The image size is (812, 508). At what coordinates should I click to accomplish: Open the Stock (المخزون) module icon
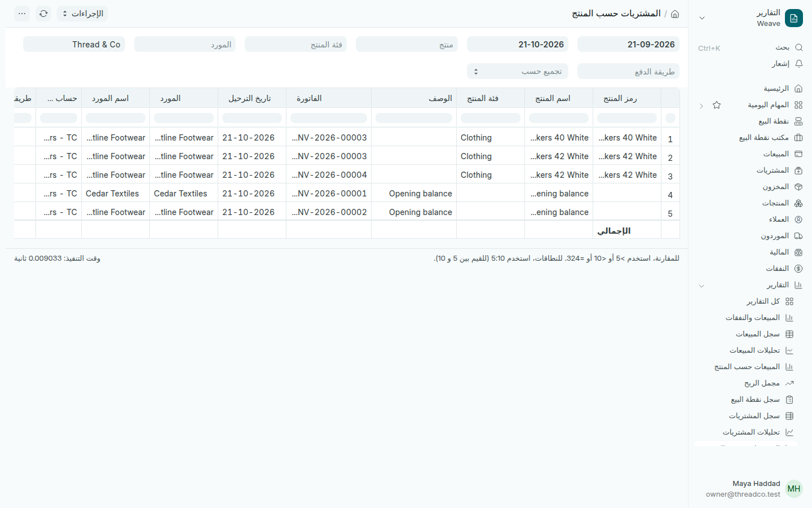[x=798, y=187]
